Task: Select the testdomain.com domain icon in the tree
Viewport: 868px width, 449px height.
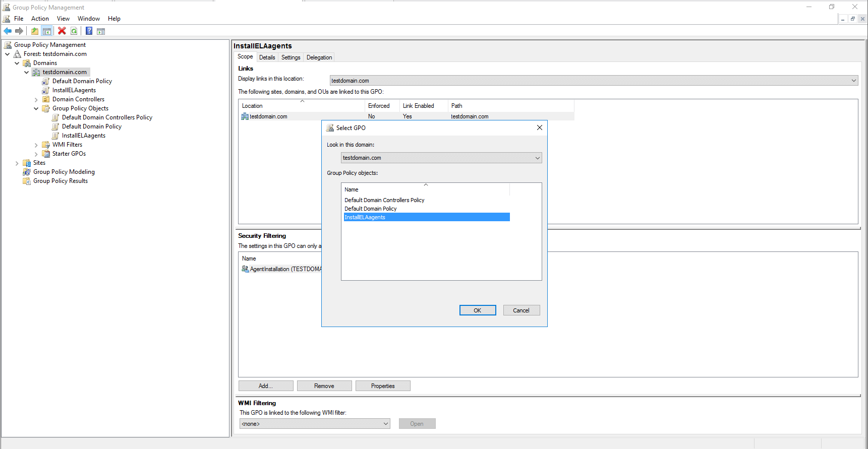Action: 36,72
